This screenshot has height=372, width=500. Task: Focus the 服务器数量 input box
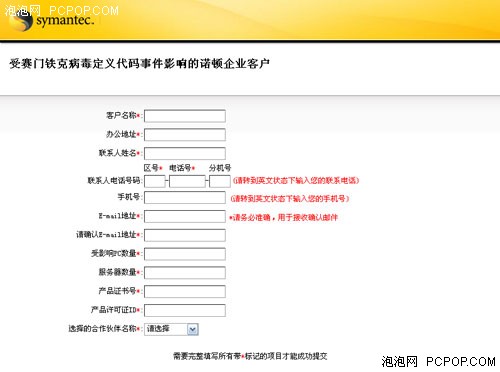(x=185, y=273)
